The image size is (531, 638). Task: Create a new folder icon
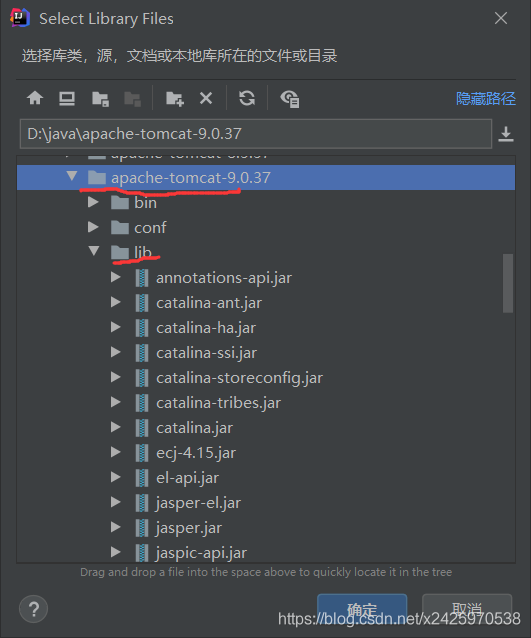(175, 99)
